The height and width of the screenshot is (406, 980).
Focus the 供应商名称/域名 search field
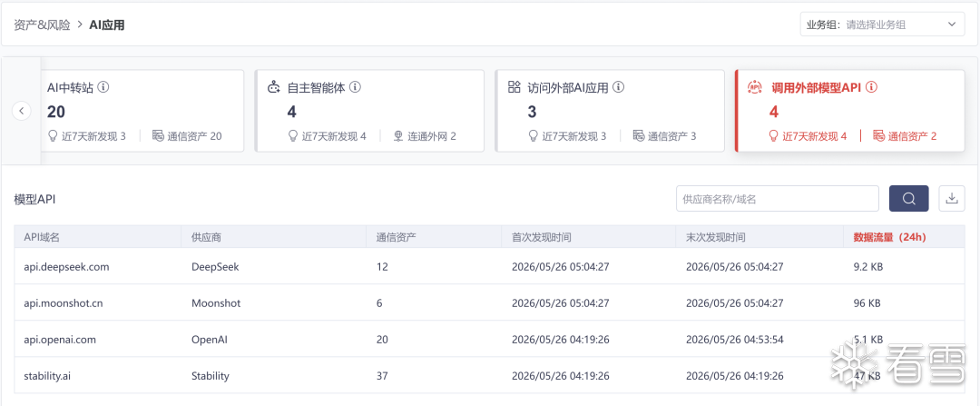pyautogui.click(x=778, y=198)
